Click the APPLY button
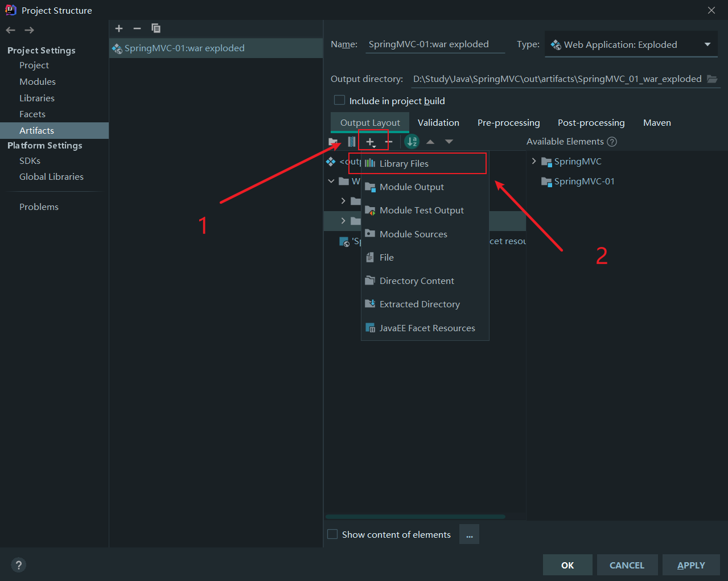The image size is (728, 581). 691,565
